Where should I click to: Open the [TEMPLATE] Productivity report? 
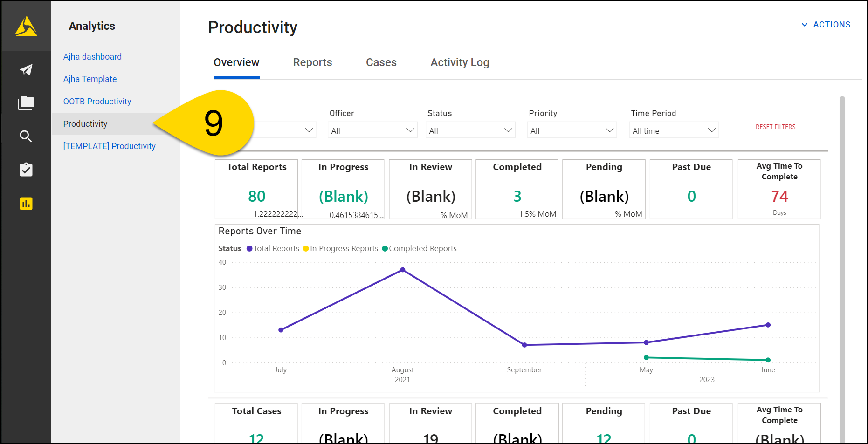pyautogui.click(x=109, y=146)
